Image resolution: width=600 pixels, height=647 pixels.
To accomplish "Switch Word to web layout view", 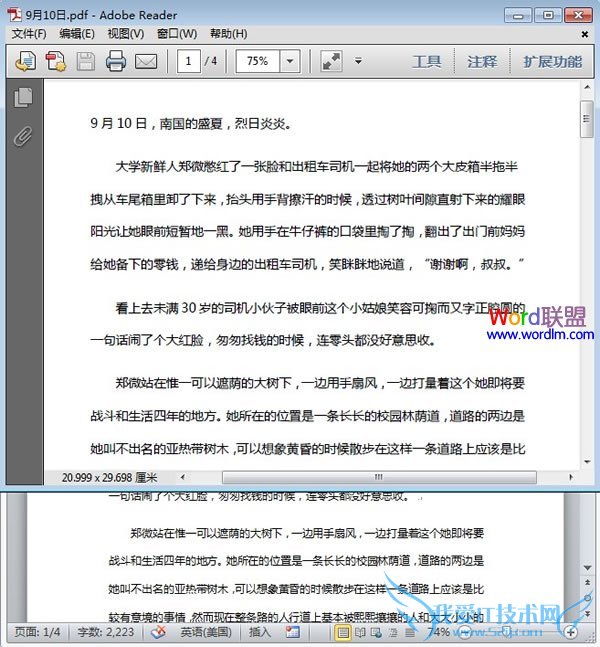I will [376, 632].
